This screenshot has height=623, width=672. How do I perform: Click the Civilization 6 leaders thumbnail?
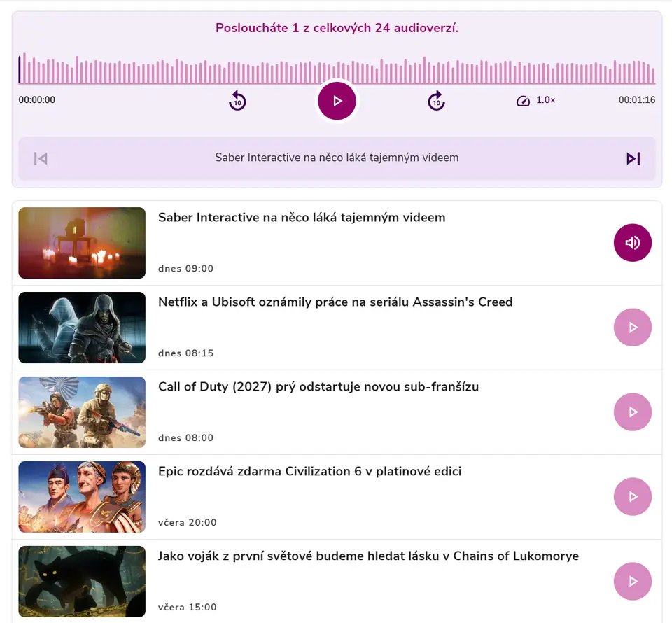click(82, 497)
